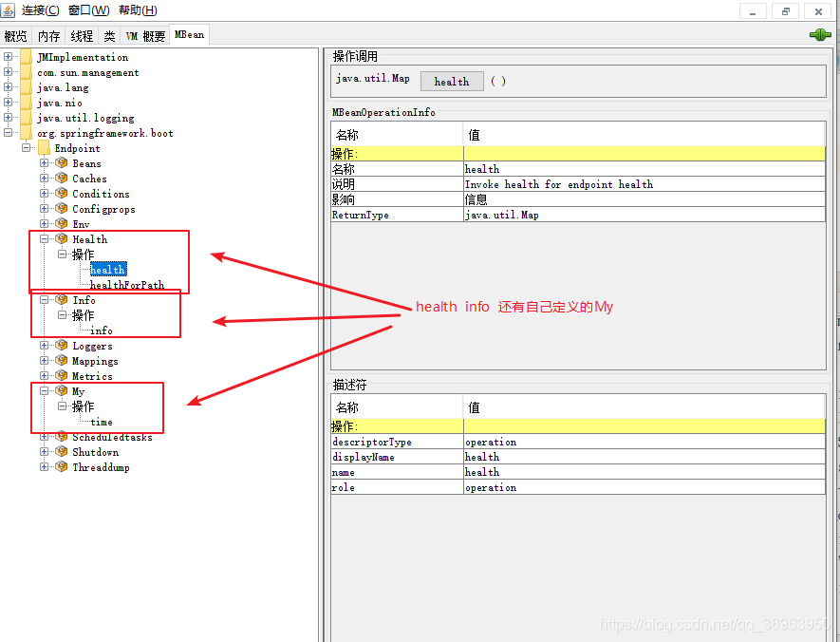Click 值 column header in 描述符 table
The image size is (840, 642).
click(644, 407)
